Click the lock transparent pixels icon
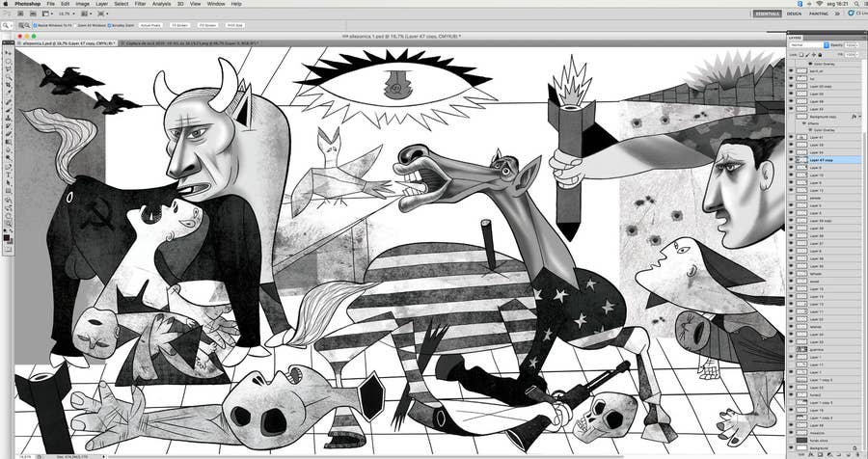The height and width of the screenshot is (459, 868). coord(801,55)
